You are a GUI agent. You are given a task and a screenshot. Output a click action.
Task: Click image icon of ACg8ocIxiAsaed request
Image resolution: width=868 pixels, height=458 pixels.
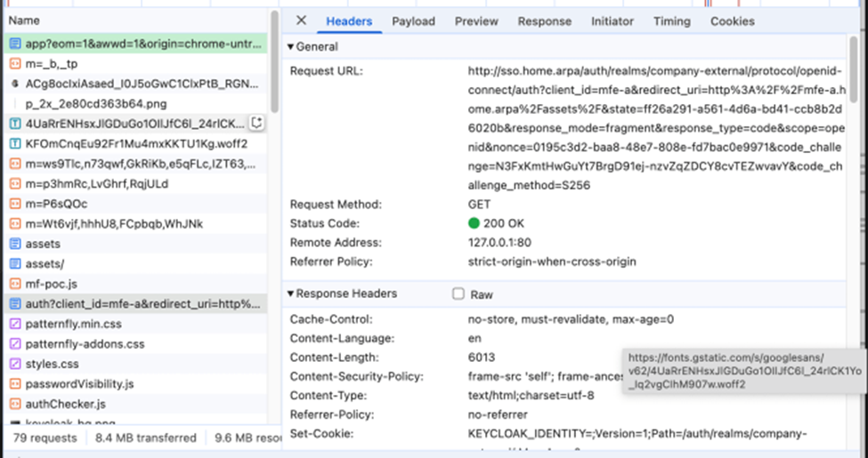click(15, 84)
